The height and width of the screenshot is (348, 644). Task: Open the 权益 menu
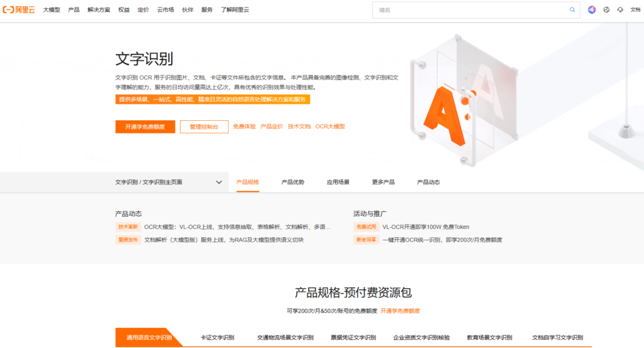click(124, 9)
